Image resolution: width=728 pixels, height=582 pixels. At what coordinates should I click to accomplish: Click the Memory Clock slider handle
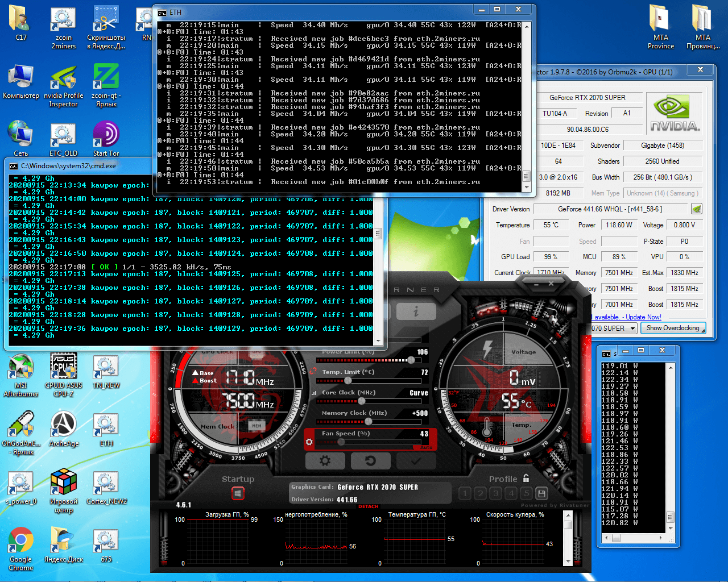369,421
